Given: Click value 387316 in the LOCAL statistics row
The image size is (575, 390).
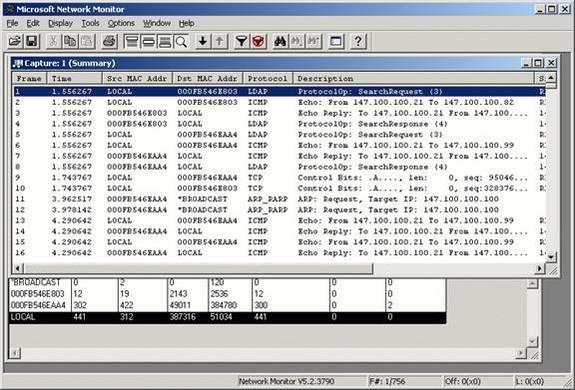Looking at the screenshot, I should click(182, 317).
